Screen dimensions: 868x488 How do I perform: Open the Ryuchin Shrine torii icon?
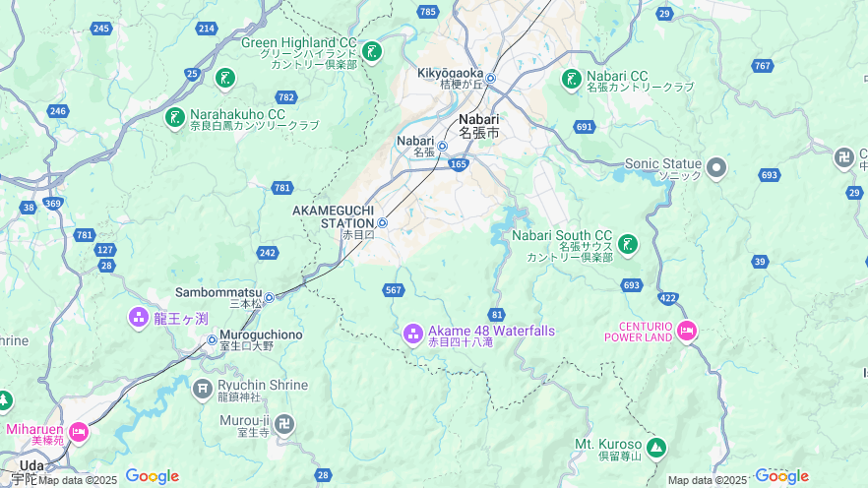203,389
